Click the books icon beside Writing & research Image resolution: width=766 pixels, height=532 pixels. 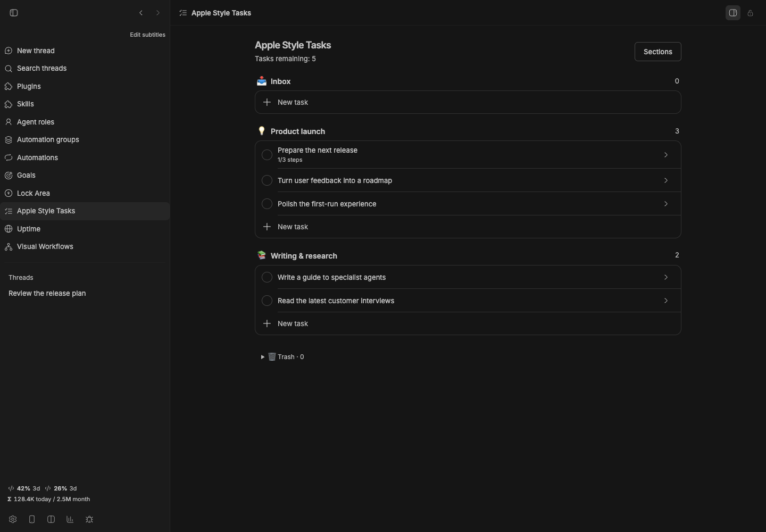click(x=262, y=255)
